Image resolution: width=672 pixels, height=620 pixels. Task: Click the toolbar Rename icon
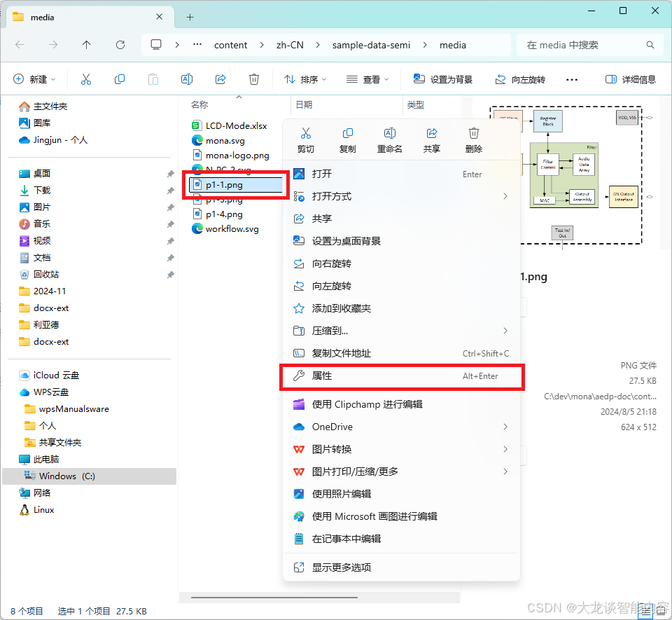187,79
